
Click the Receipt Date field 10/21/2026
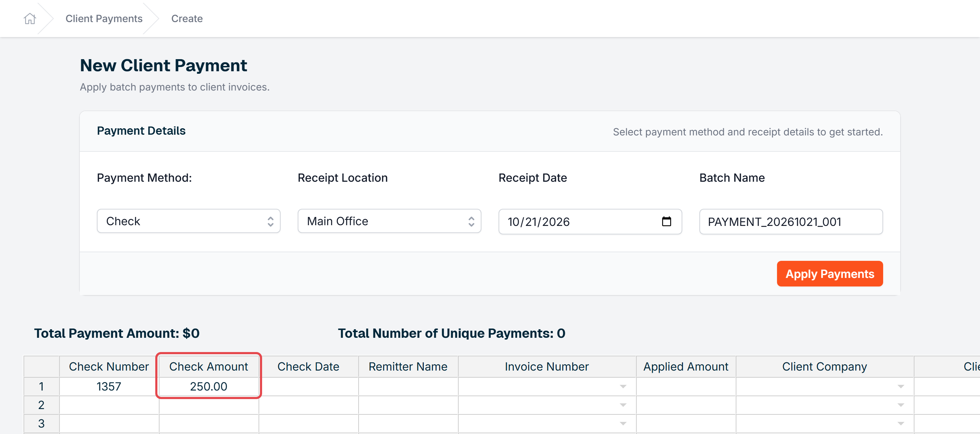(590, 222)
